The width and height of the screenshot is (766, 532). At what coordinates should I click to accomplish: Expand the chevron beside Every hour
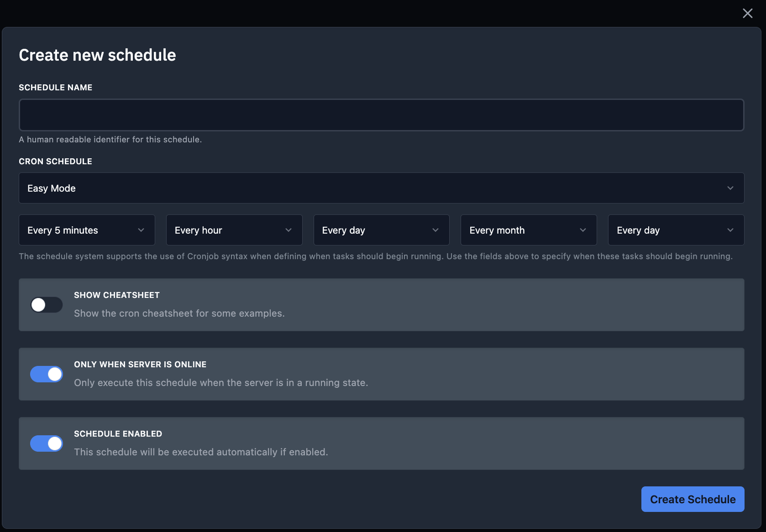click(288, 230)
